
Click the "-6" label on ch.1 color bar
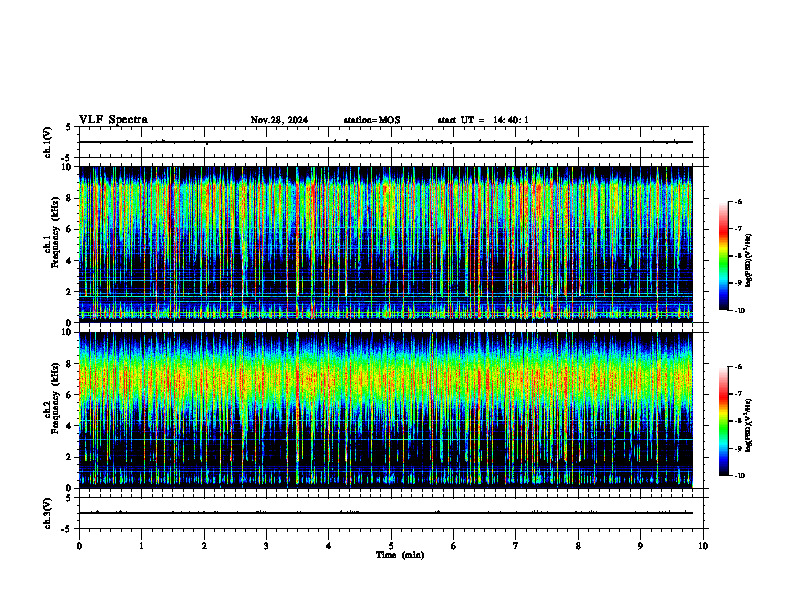tap(739, 201)
